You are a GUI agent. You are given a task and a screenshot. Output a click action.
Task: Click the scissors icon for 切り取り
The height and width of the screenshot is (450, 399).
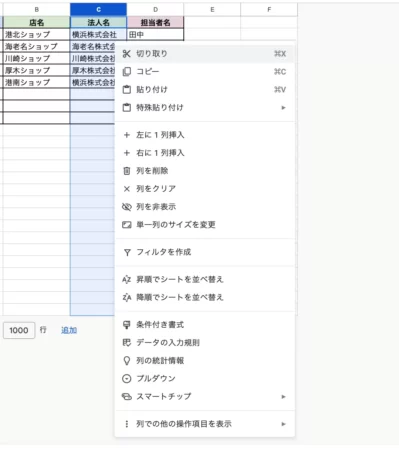pyautogui.click(x=127, y=54)
